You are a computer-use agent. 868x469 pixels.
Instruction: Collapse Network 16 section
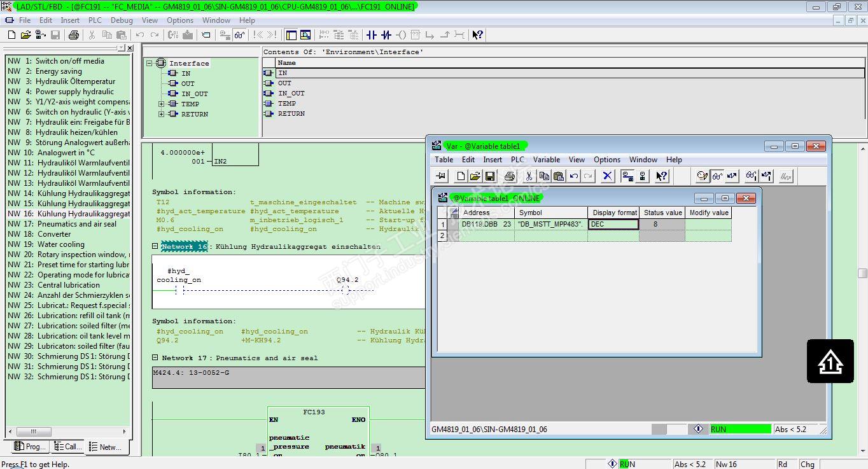pos(155,246)
